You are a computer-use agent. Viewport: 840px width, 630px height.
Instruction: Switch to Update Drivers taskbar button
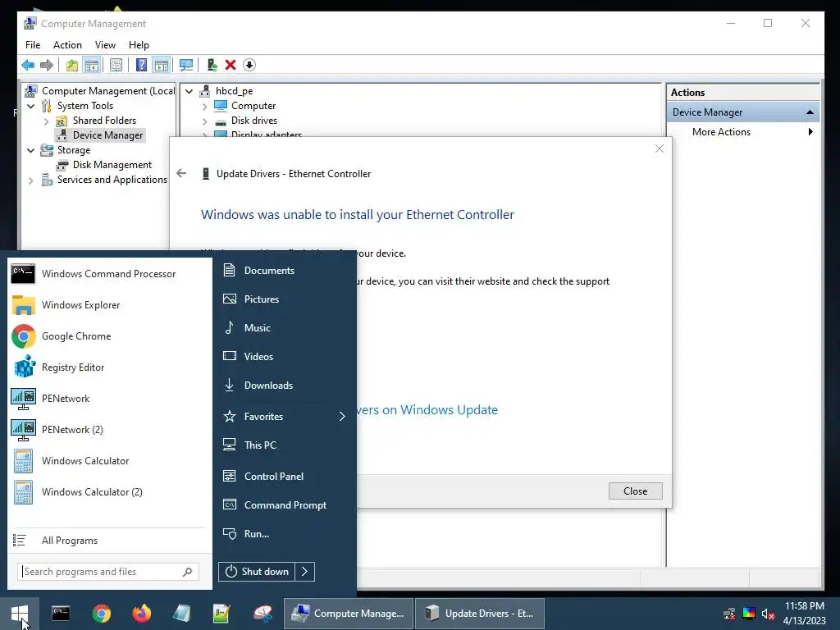tap(479, 614)
